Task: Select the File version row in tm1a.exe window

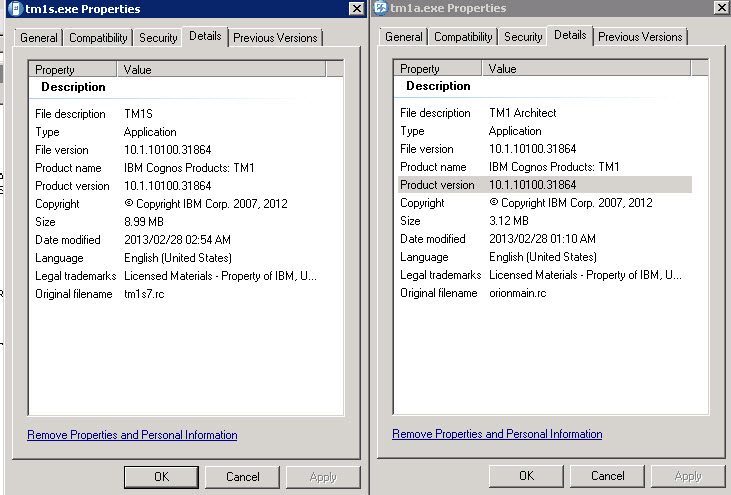Action: click(544, 149)
